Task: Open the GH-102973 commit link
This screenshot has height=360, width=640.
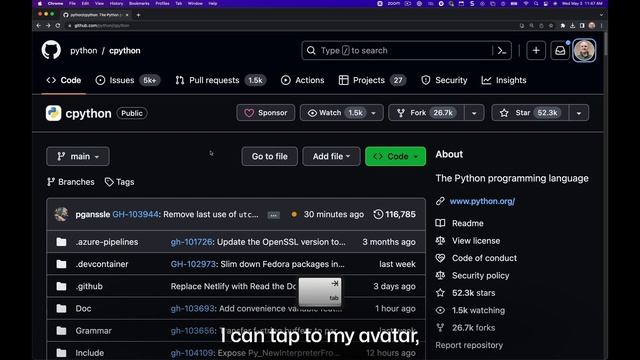Action: [193, 264]
